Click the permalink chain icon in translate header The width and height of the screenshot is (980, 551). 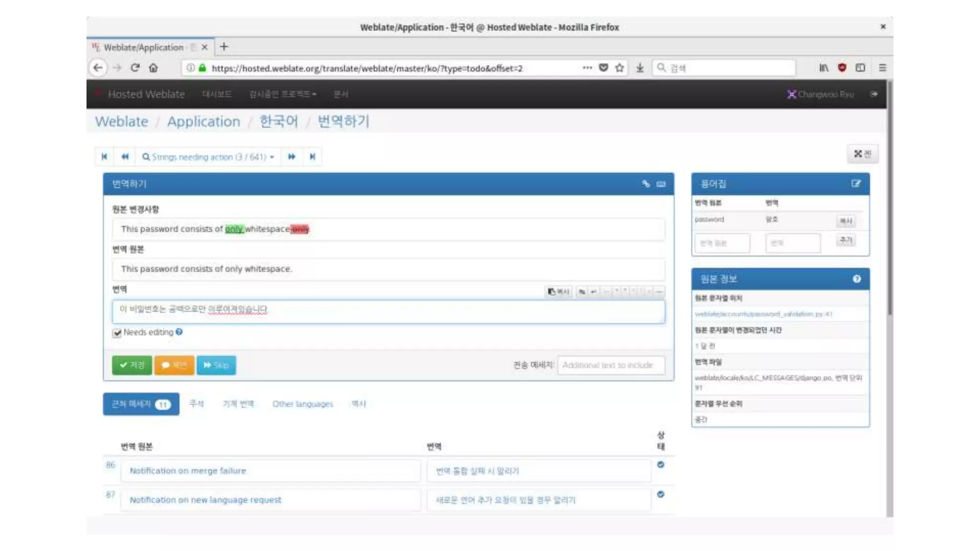pos(646,184)
